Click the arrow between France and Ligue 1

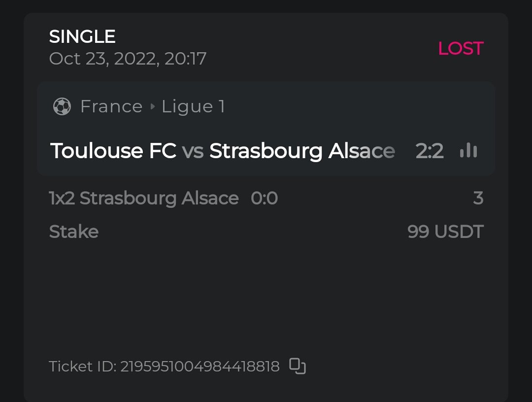point(152,106)
